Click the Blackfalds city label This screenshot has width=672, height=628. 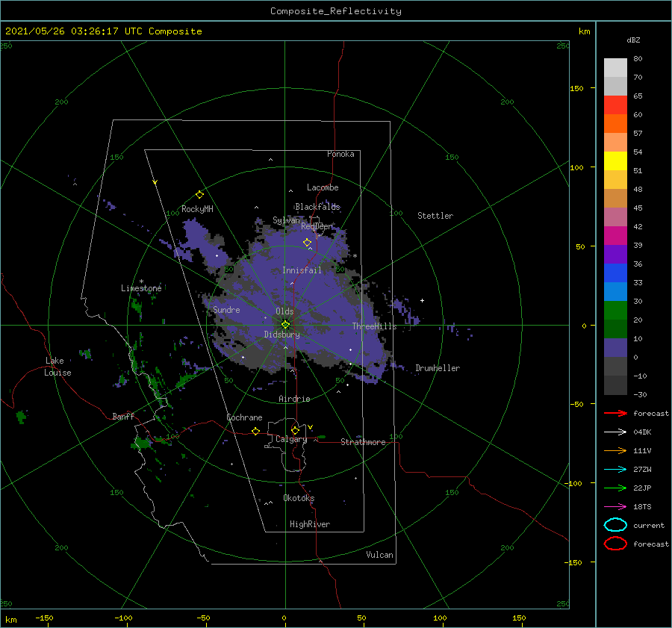[317, 207]
